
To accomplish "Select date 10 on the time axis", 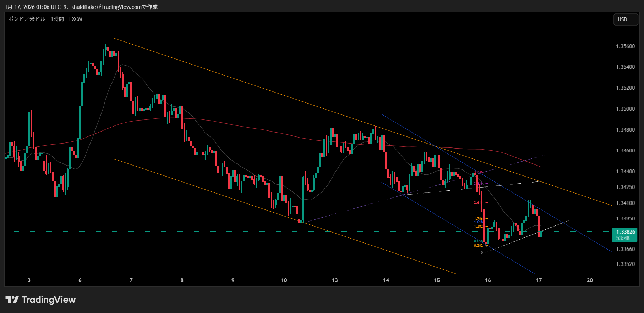I will coord(284,280).
